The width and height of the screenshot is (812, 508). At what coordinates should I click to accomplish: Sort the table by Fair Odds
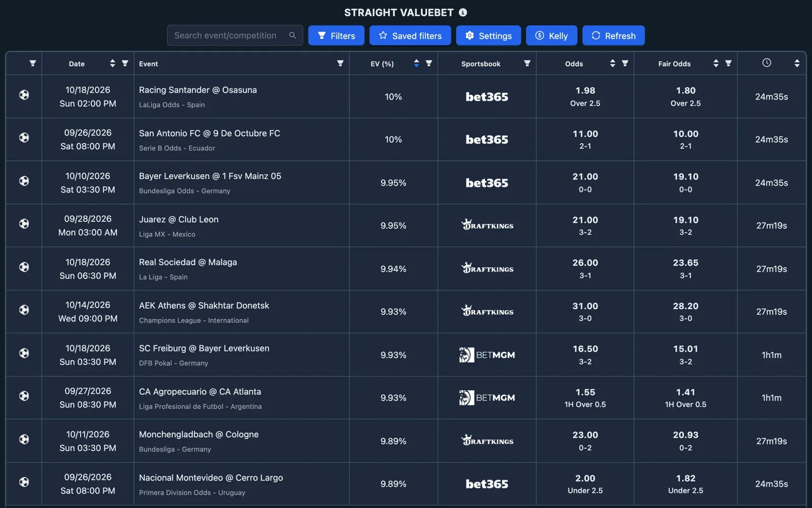click(x=716, y=63)
